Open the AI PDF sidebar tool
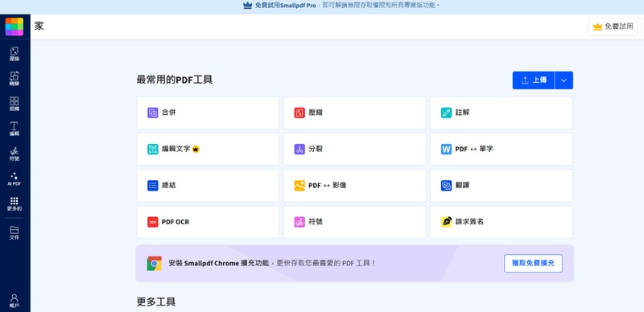 tap(14, 179)
